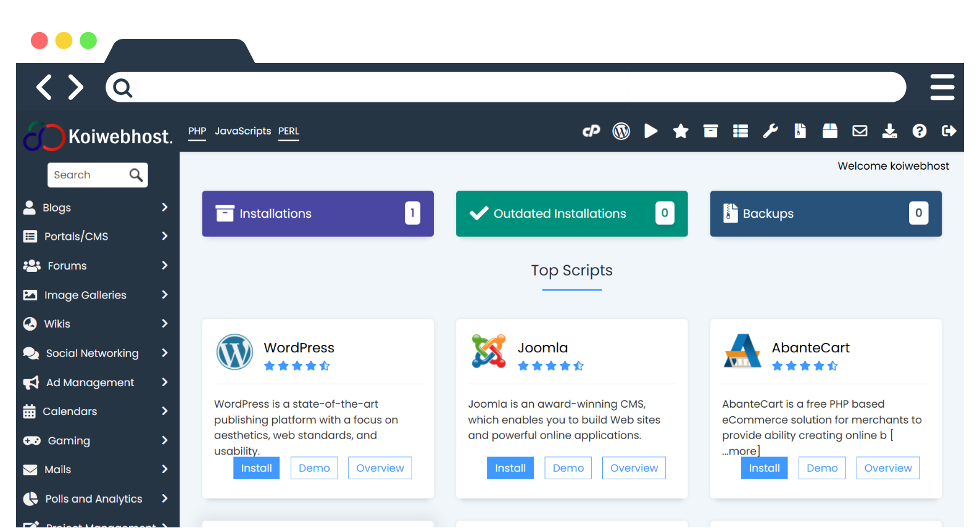The width and height of the screenshot is (980, 528).
Task: Open the cPanel icon in the toolbar
Action: point(591,131)
